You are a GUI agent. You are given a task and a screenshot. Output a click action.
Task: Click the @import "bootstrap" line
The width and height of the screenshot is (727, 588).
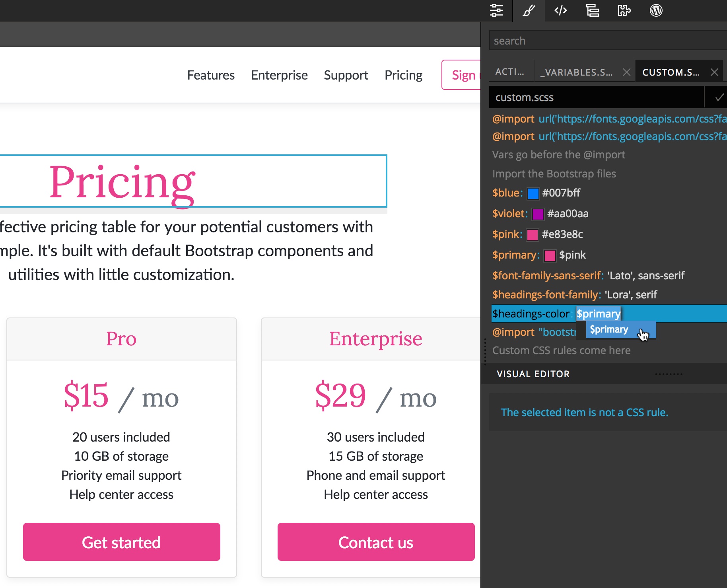click(x=534, y=332)
